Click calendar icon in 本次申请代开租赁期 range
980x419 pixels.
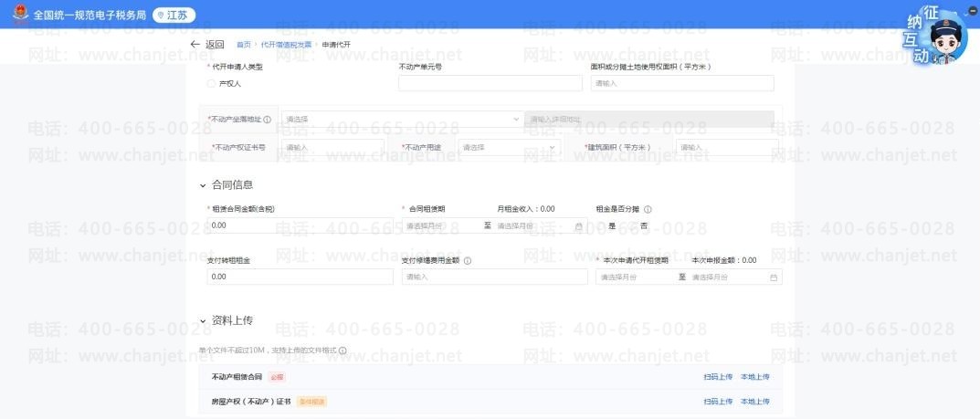pyautogui.click(x=773, y=278)
